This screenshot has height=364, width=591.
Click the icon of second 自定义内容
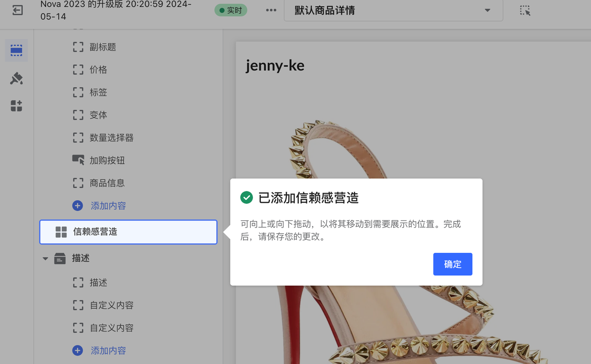click(78, 328)
